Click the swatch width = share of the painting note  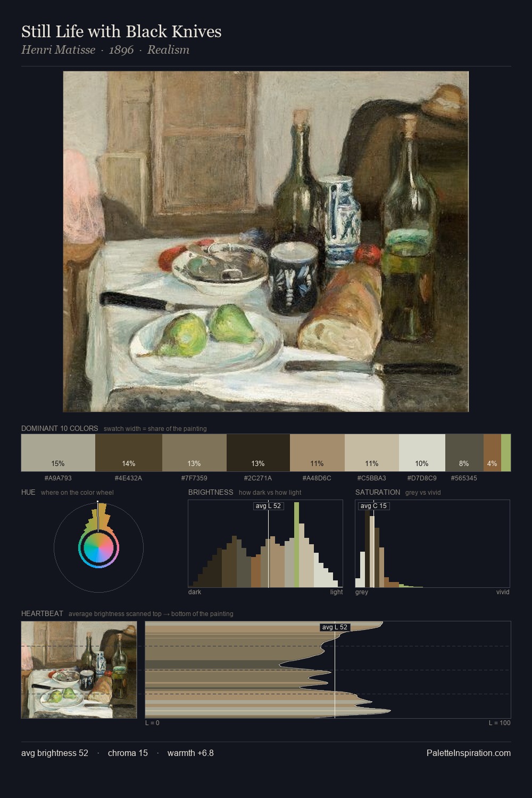155,428
